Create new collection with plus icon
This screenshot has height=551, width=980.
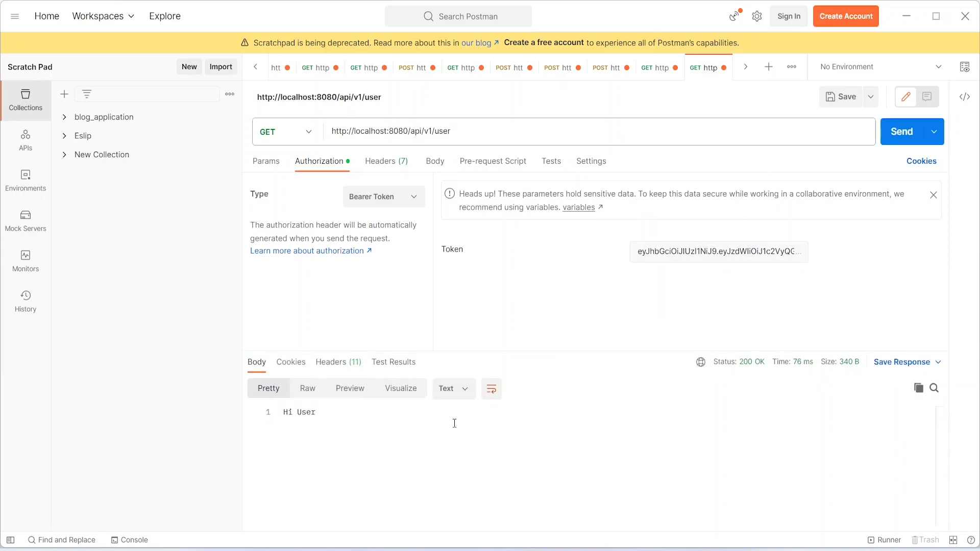pyautogui.click(x=64, y=94)
